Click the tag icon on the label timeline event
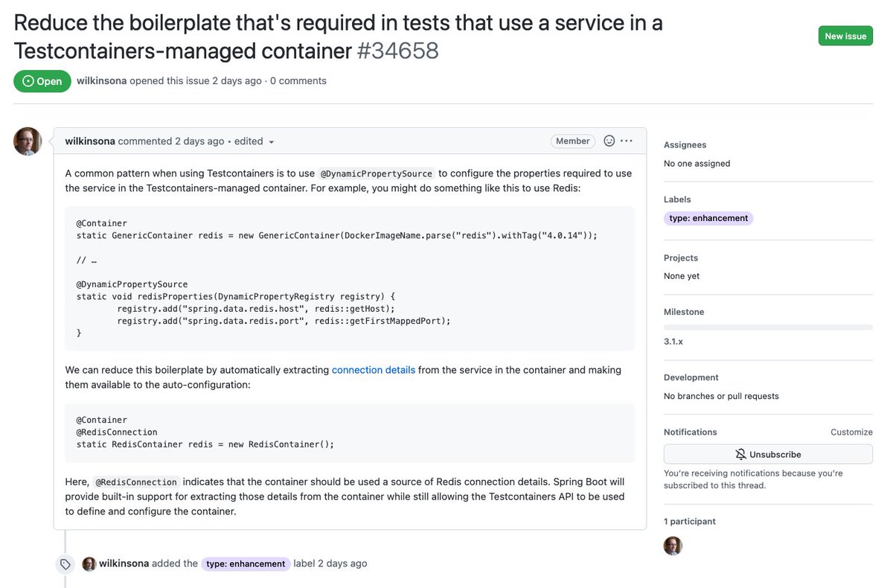Viewport: 893px width, 588px height. [x=65, y=564]
